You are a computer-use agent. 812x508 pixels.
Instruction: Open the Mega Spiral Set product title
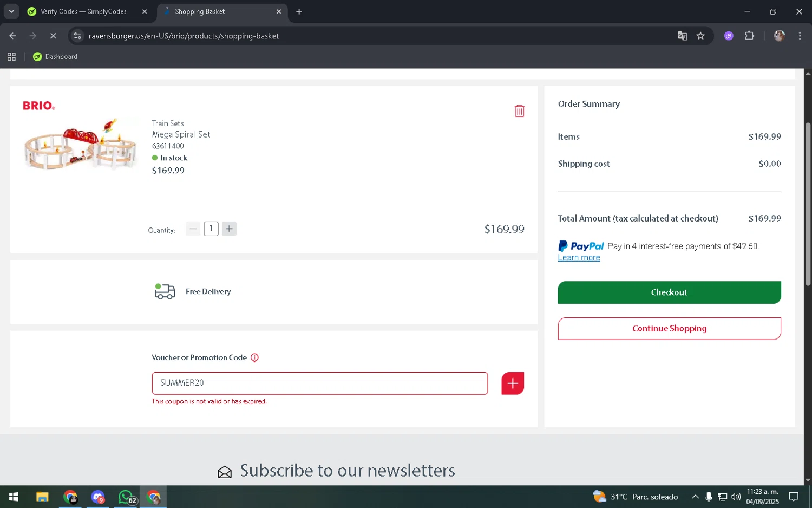tap(181, 134)
